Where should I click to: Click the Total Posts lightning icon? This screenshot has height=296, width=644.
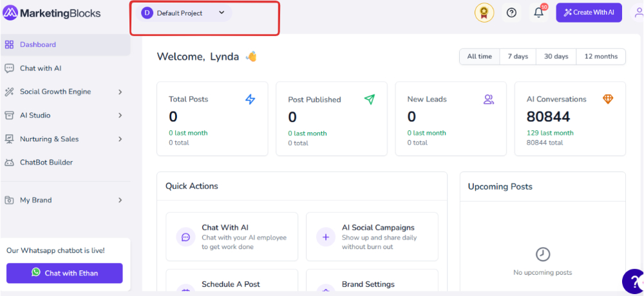pos(250,99)
